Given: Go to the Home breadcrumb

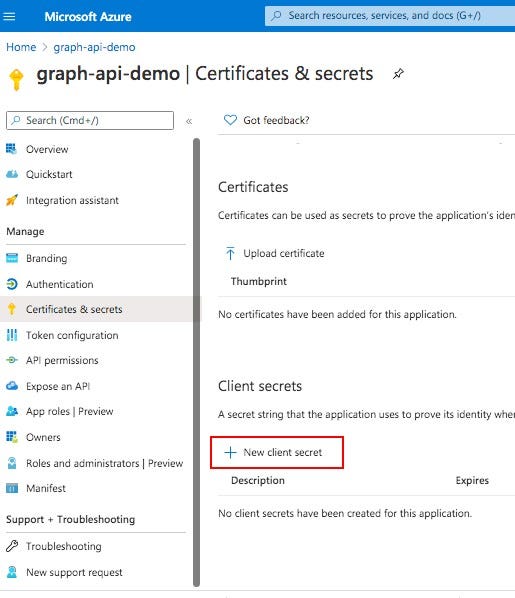Looking at the screenshot, I should coord(21,47).
